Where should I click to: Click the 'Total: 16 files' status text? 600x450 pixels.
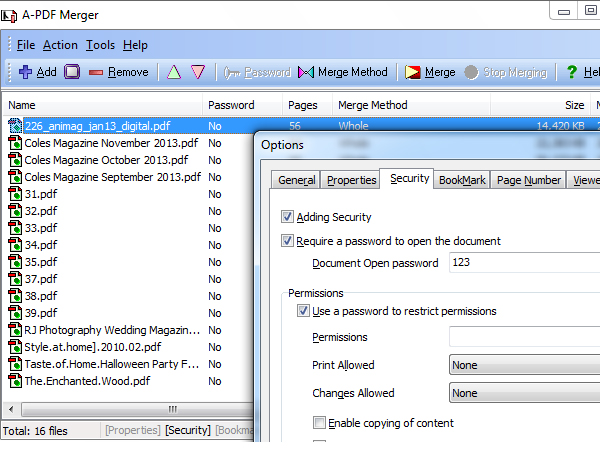click(x=35, y=431)
